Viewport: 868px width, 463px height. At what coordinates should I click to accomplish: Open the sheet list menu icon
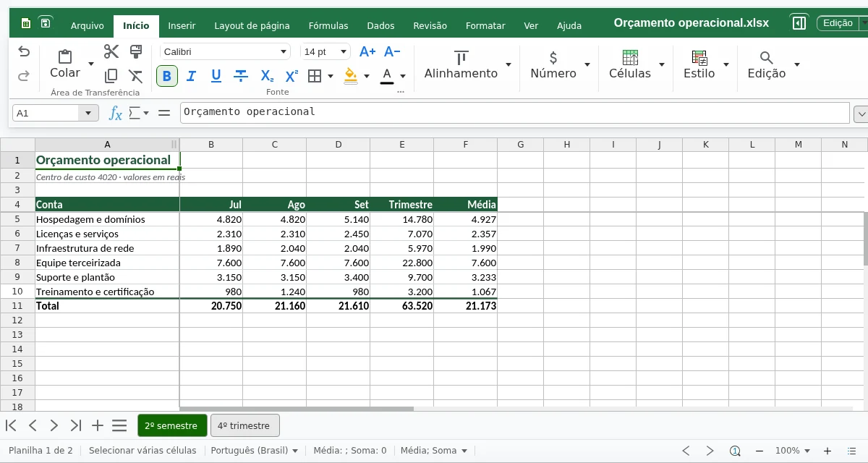pos(119,425)
